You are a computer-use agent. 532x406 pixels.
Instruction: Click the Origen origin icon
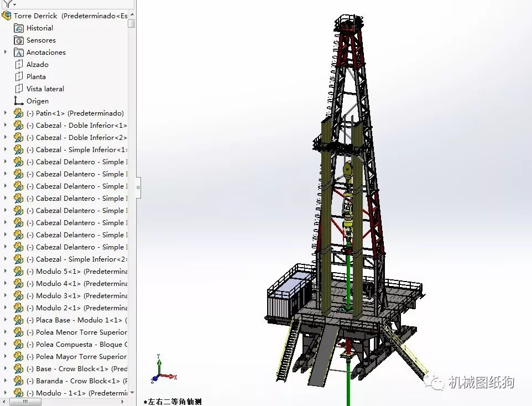[x=18, y=101]
